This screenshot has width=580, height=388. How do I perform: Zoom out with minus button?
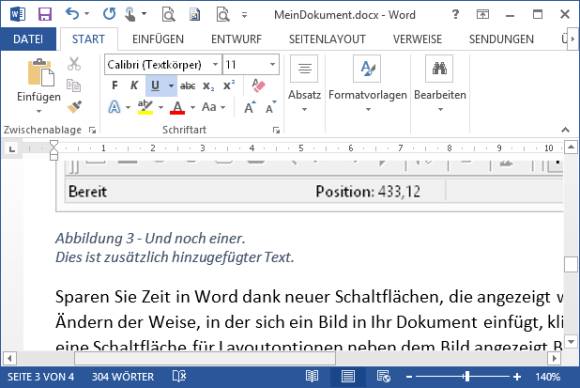(x=409, y=377)
